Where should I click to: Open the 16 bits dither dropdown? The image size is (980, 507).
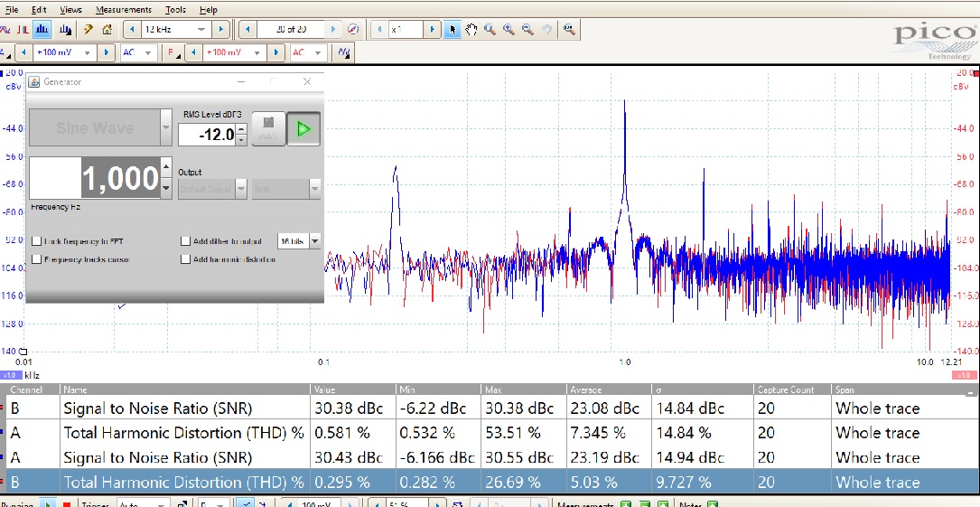pos(314,241)
